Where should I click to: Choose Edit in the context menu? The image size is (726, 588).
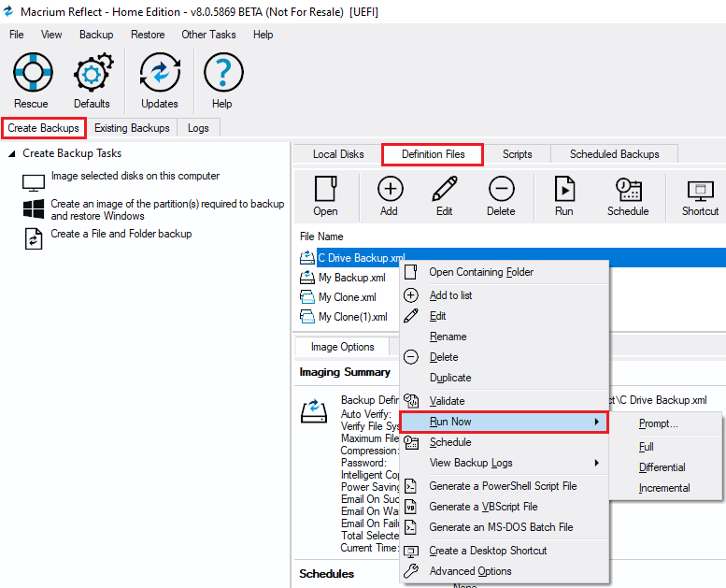click(x=505, y=316)
